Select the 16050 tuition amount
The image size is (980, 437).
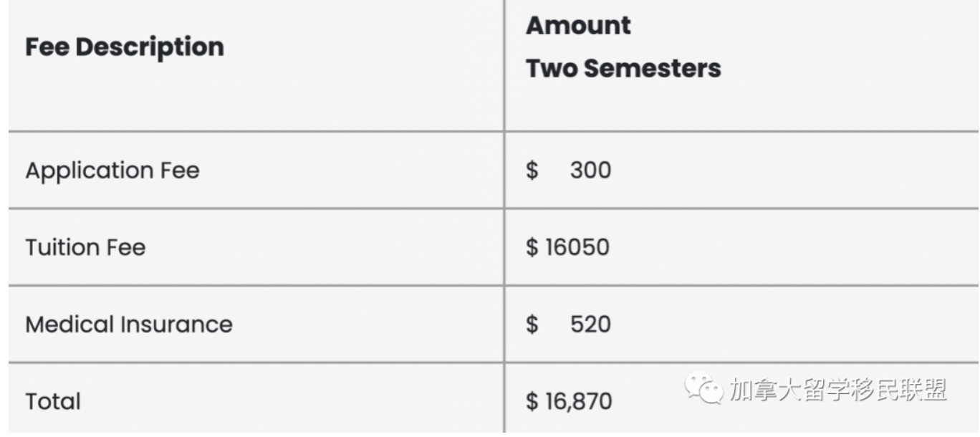(577, 247)
